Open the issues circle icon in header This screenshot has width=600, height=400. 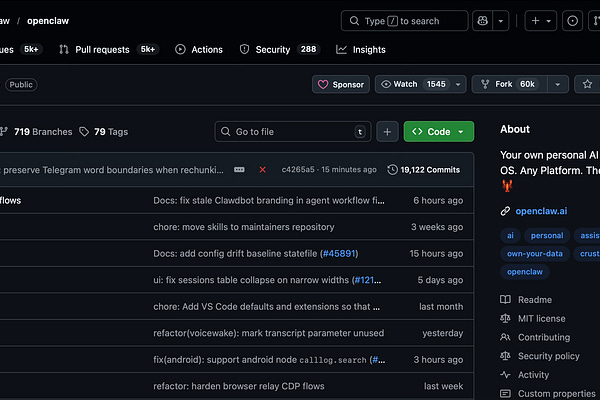(572, 21)
